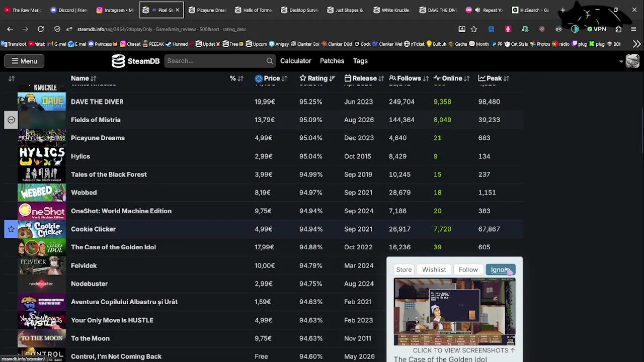Sort table by Peak column
Viewport: 644px width, 362px height.
pos(494,78)
